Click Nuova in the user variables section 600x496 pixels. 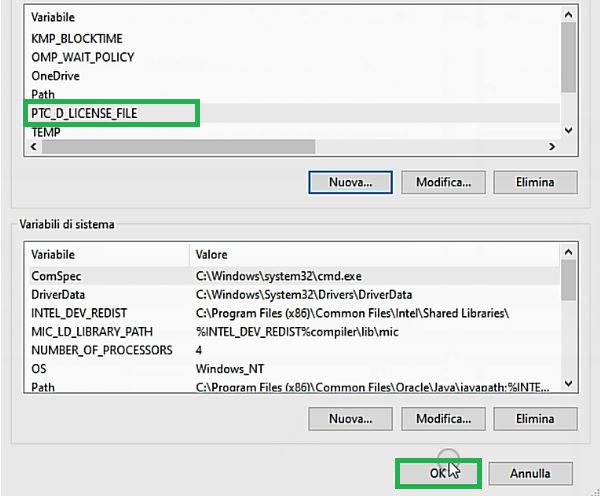[351, 182]
